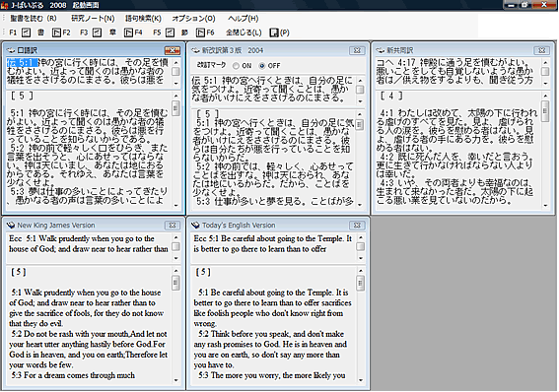Click up arrow of Today's English verse pane
Viewport: 559px width, 392px height.
(x=361, y=237)
